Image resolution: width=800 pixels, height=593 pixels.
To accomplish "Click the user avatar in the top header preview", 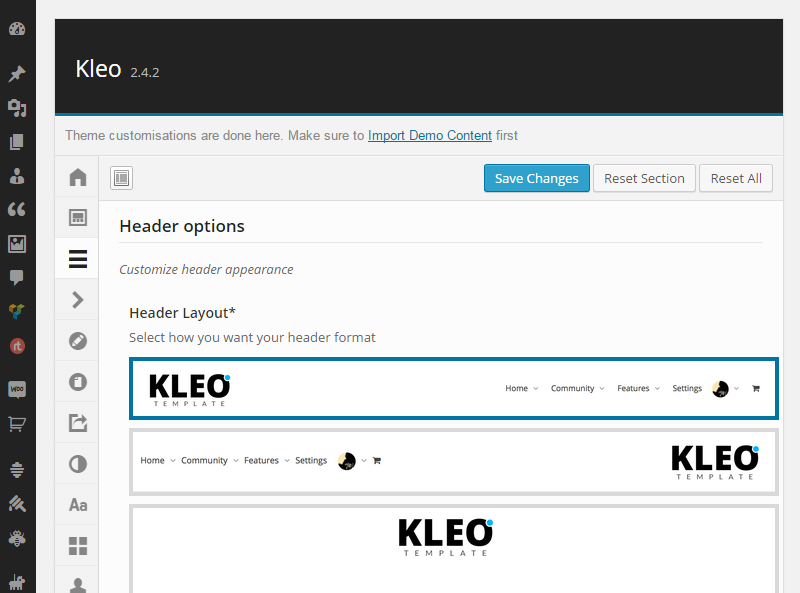I will click(722, 388).
